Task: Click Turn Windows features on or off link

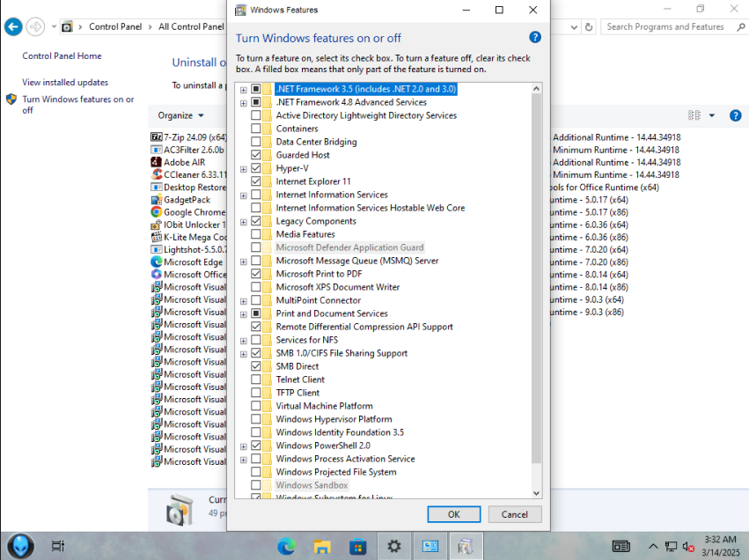Action: tap(77, 105)
